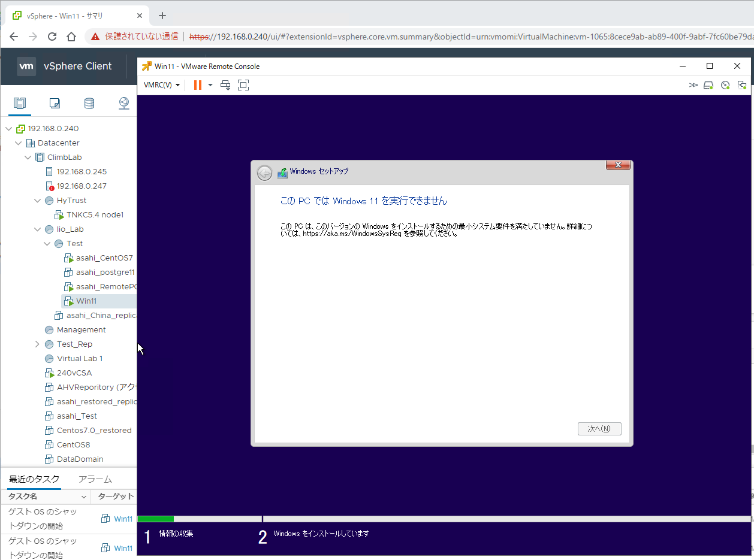The width and height of the screenshot is (754, 560).
Task: Select host 192.168.0.245 in the tree
Action: pos(82,171)
